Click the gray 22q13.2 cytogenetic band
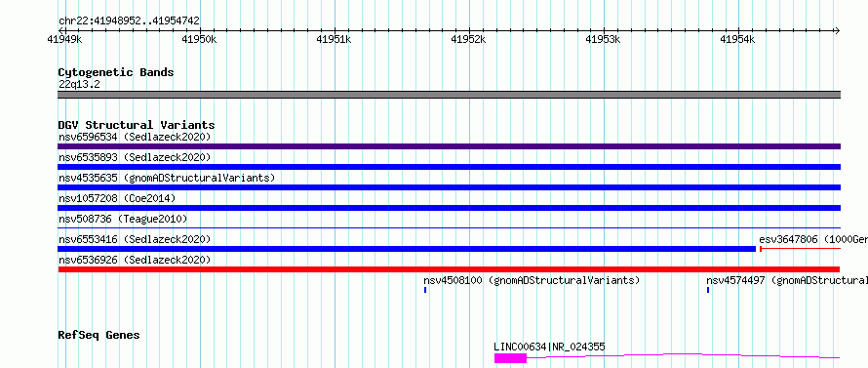 pyautogui.click(x=449, y=95)
